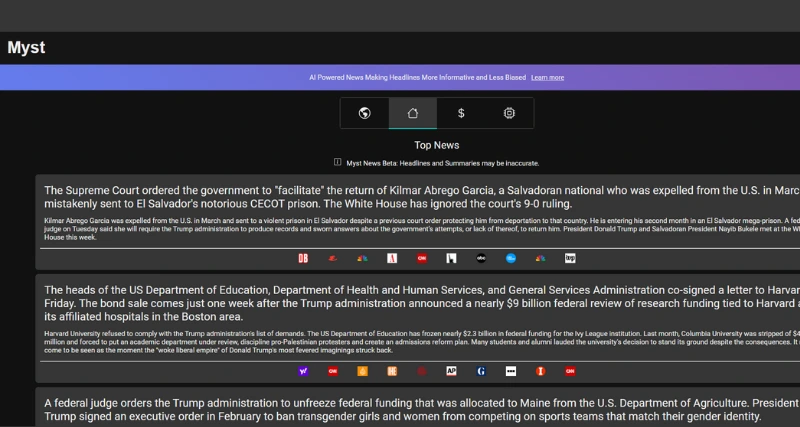Follow the Learn more link in banner
This screenshot has width=800, height=427.
tap(547, 78)
